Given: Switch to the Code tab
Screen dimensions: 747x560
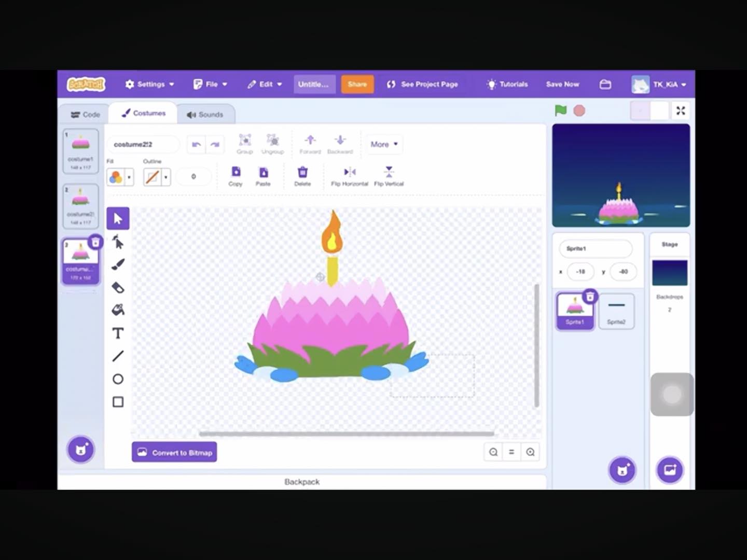Looking at the screenshot, I should click(85, 115).
